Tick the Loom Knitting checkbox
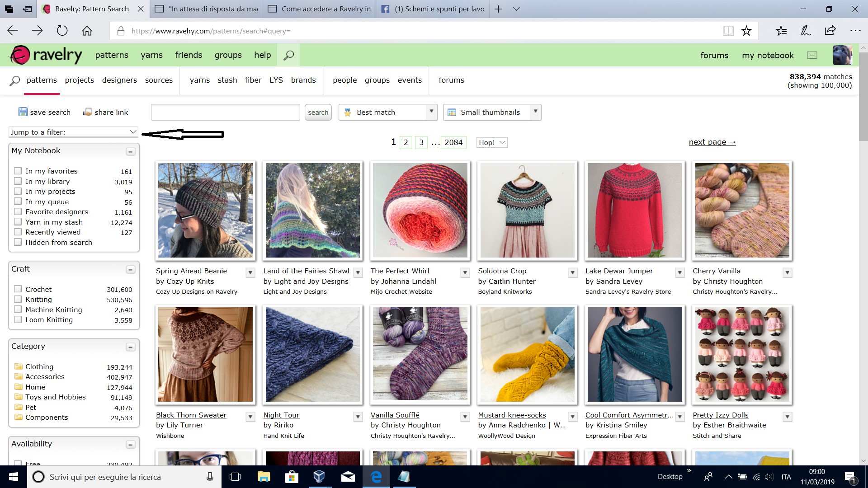Viewport: 868px width, 488px height. coord(18,319)
